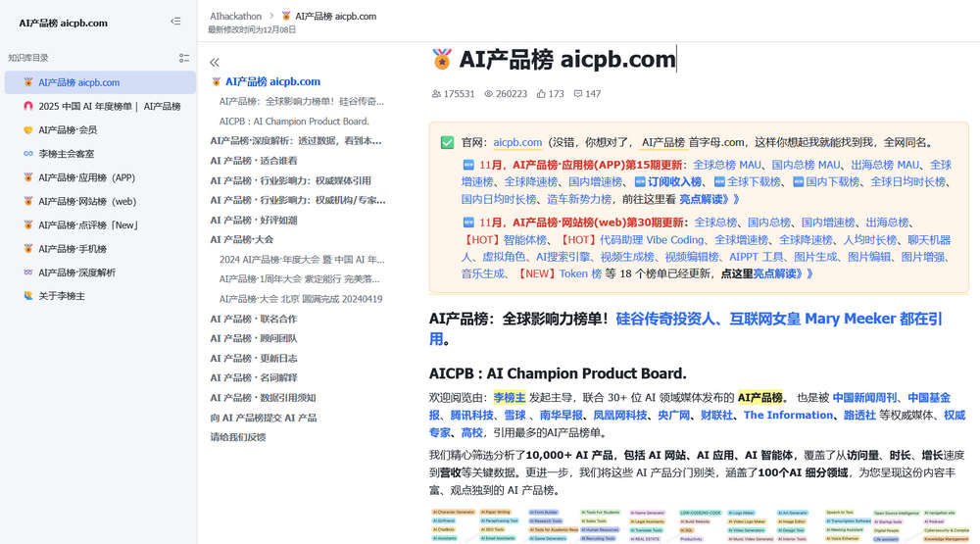The height and width of the screenshot is (544, 980).
Task: Click medal icon beside AI产品榜·点评榜 [New]
Action: click(x=28, y=225)
